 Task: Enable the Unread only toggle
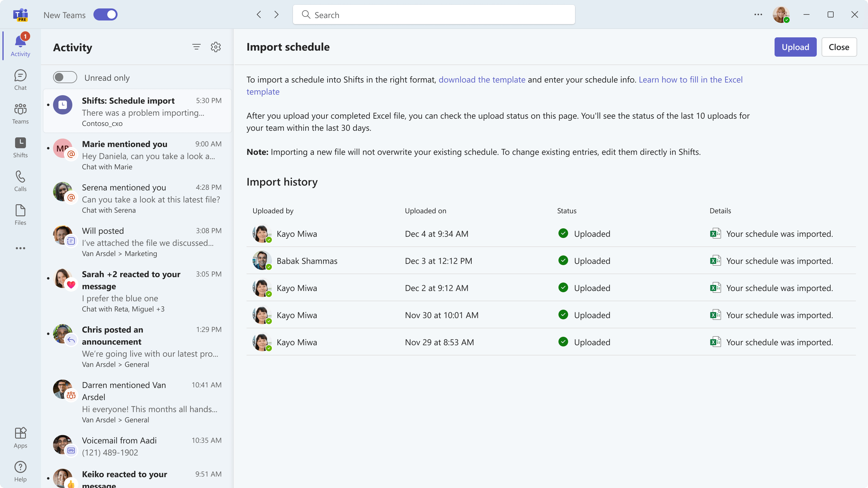(65, 77)
